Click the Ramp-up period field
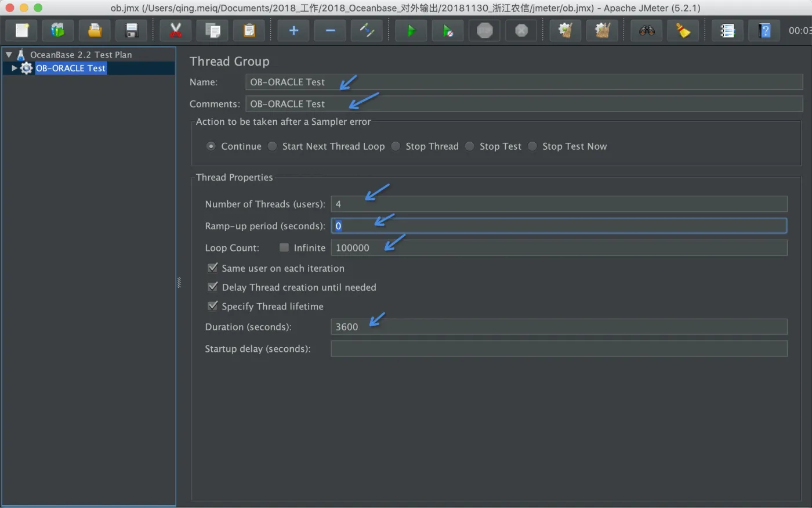The image size is (812, 508). (559, 226)
